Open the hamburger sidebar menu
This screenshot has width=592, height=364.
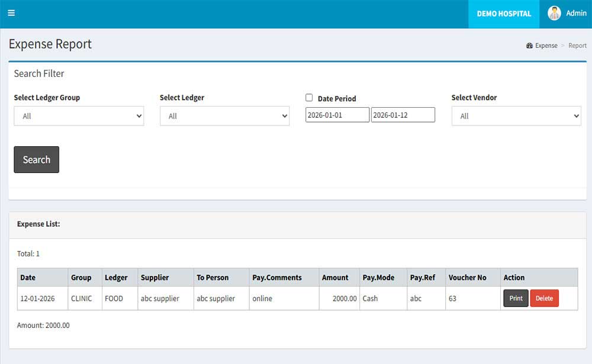coord(11,13)
